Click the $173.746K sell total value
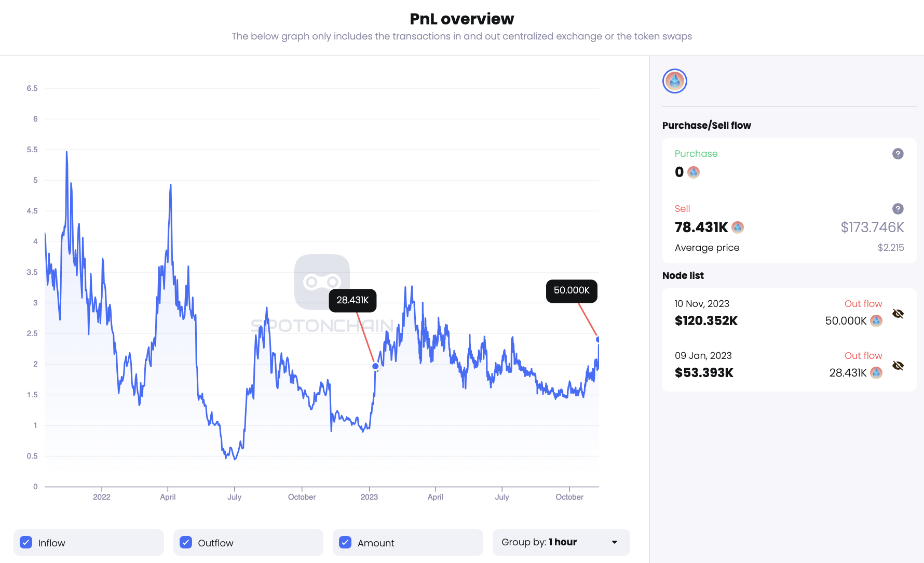Viewport: 924px width, 563px height. pos(872,227)
